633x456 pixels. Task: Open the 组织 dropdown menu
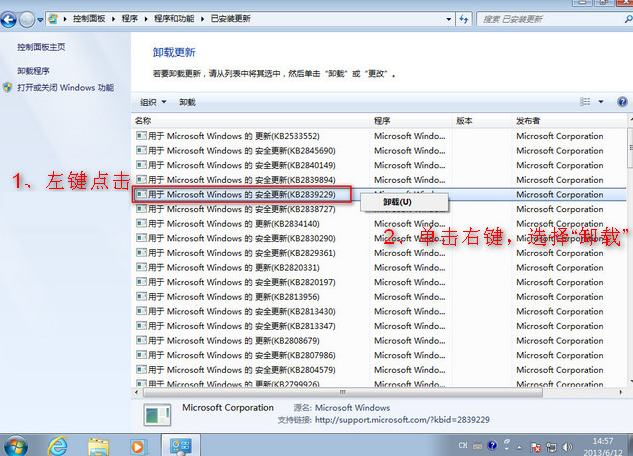pyautogui.click(x=153, y=102)
